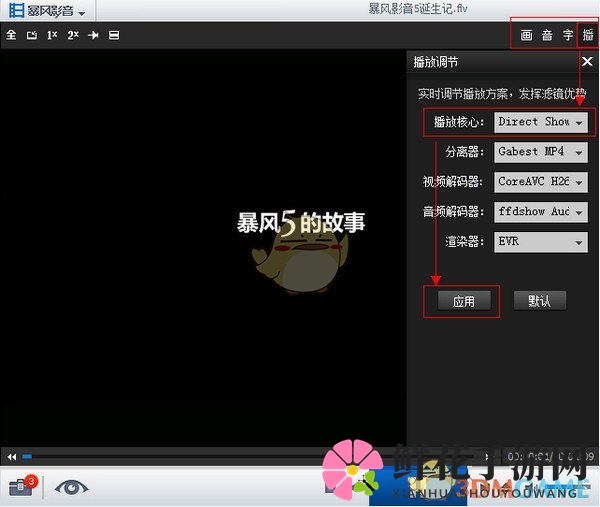Click the pin-on-top arrow icon
Screen dimensions: 600x507
coord(93,35)
